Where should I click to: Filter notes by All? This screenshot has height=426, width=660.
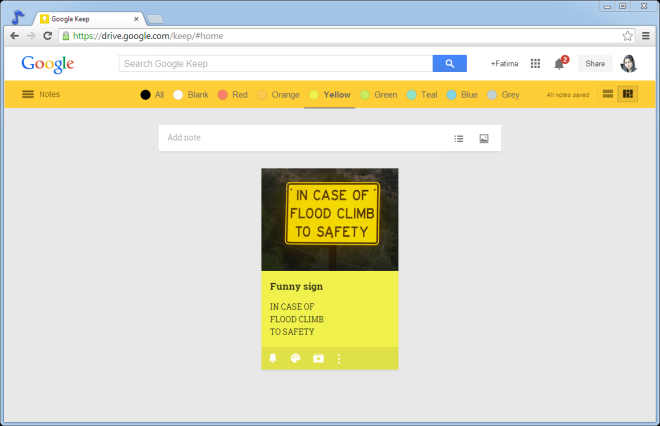click(152, 95)
